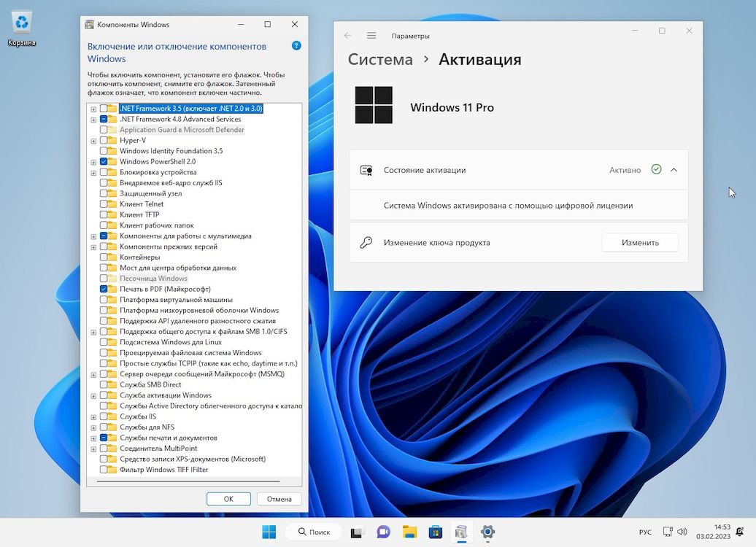This screenshot has height=547, width=756.
Task: Click the activation state certificate icon
Action: coord(366,170)
